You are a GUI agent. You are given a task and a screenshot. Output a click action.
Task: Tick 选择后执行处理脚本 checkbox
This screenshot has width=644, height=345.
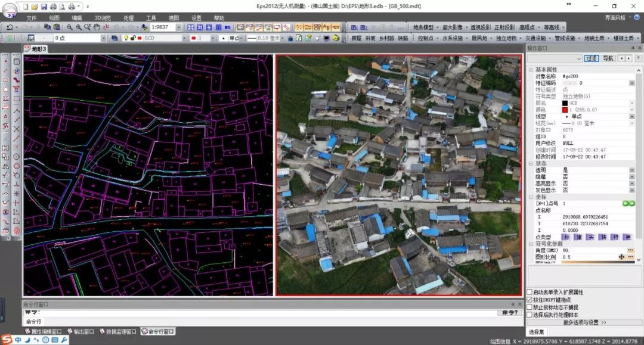[x=530, y=315]
